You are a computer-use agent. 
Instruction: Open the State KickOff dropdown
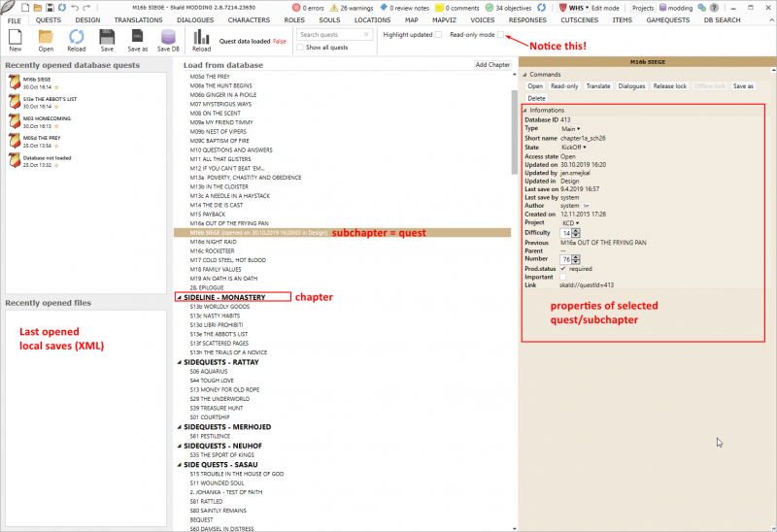(573, 148)
